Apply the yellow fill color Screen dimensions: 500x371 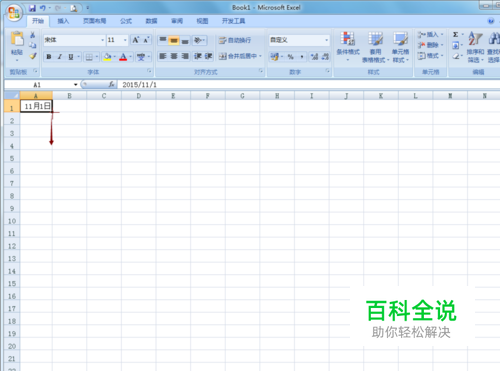click(107, 57)
